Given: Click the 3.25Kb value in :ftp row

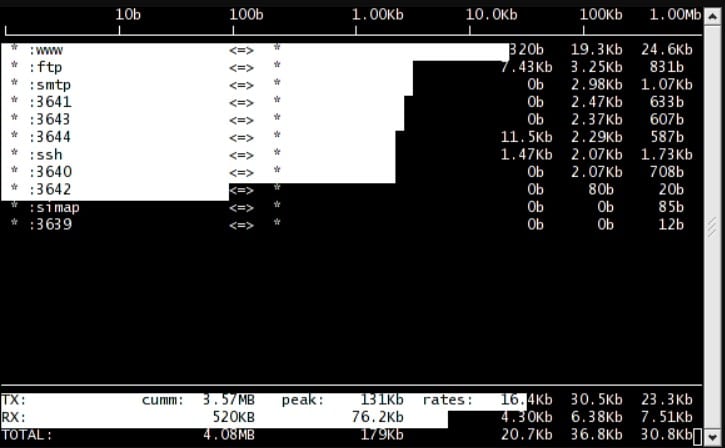Looking at the screenshot, I should [x=596, y=67].
